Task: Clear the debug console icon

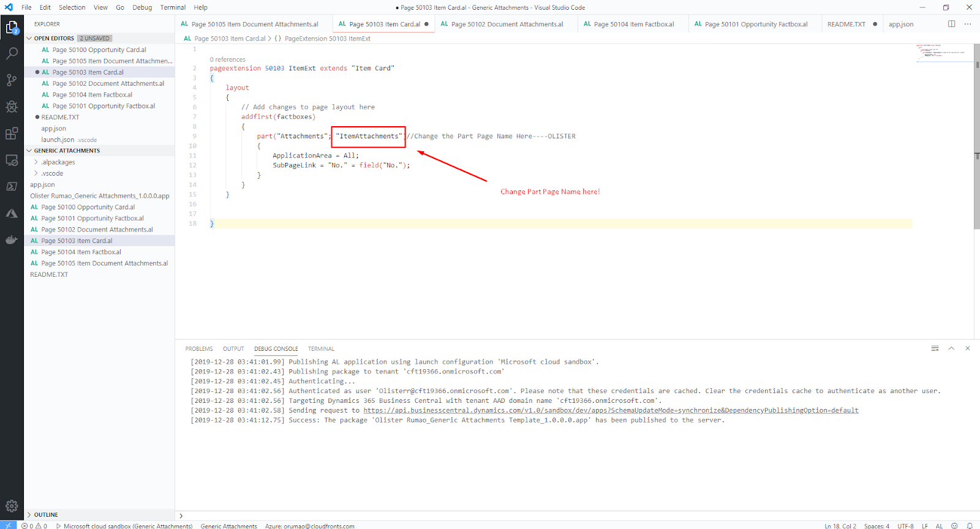Action: pyautogui.click(x=935, y=348)
